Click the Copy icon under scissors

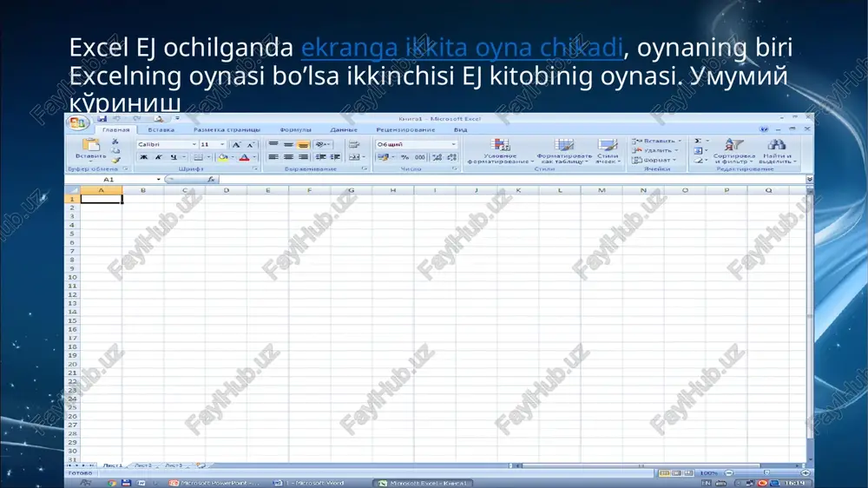(115, 151)
